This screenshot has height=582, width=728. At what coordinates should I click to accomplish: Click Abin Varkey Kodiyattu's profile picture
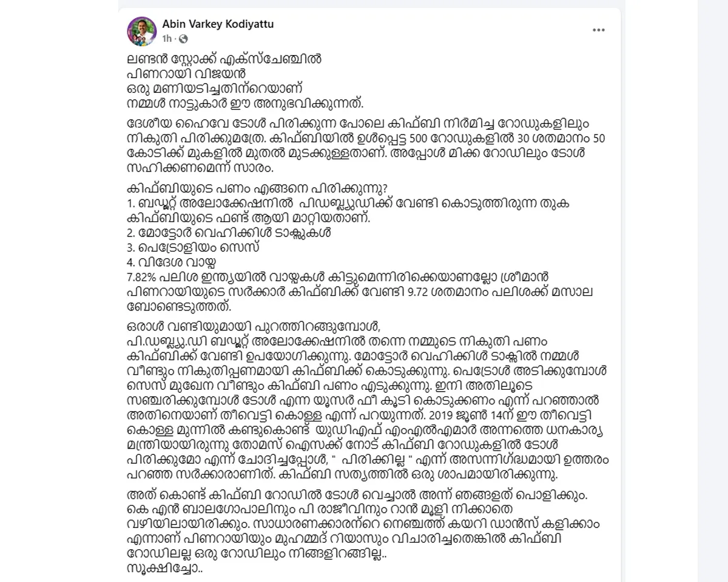142,32
